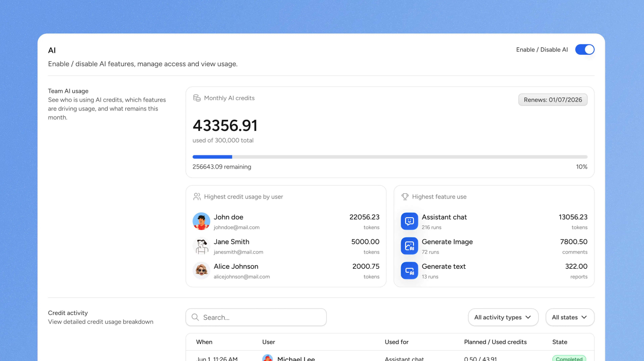Click the search magnifier icon

[x=195, y=317]
